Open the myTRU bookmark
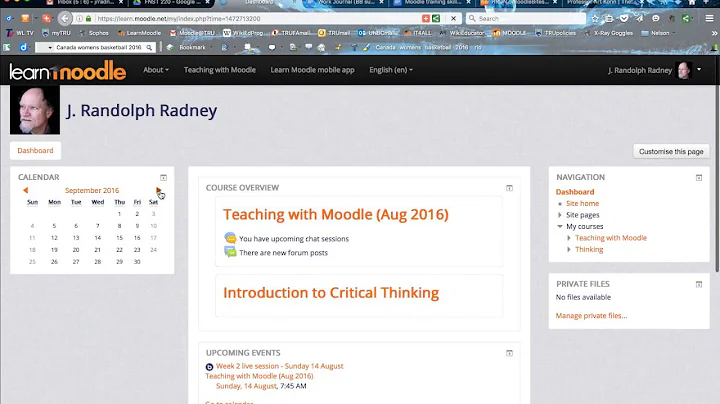Screen dimensions: 720x404 (x=56, y=33)
